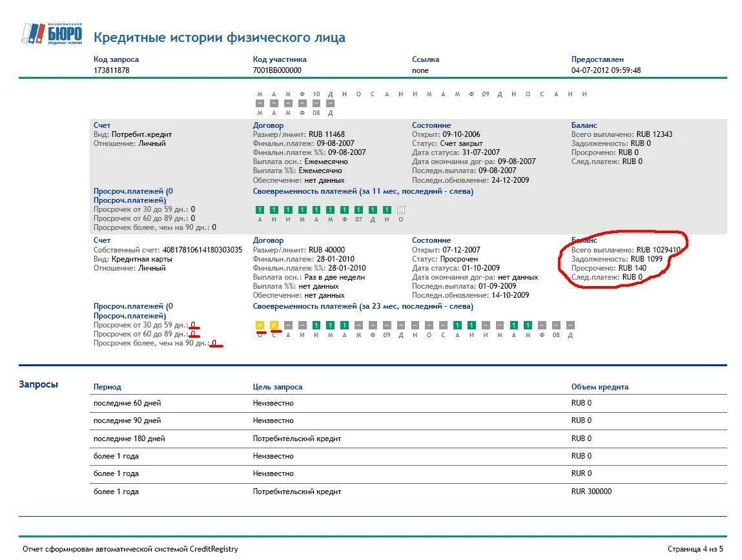Select request code 173811878

coord(111,70)
